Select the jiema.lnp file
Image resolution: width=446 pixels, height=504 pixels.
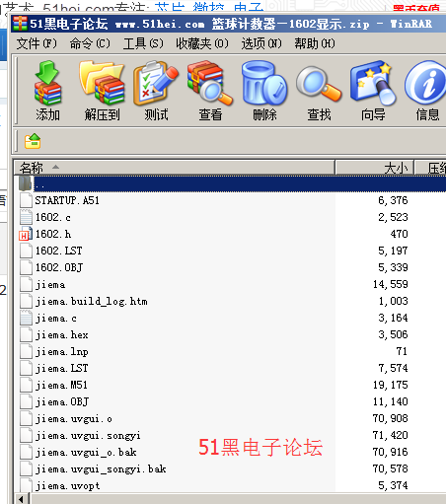point(61,352)
